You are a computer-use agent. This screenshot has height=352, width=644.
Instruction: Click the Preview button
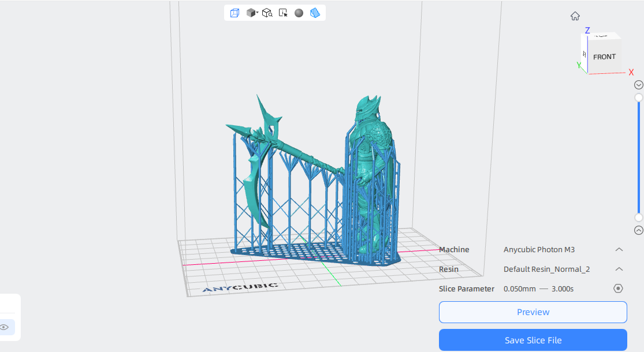533,312
